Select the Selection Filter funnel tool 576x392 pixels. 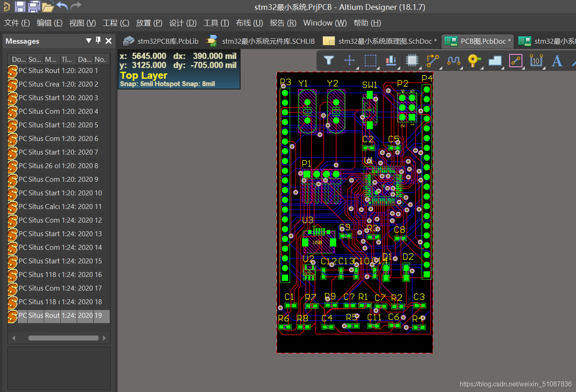pyautogui.click(x=328, y=61)
